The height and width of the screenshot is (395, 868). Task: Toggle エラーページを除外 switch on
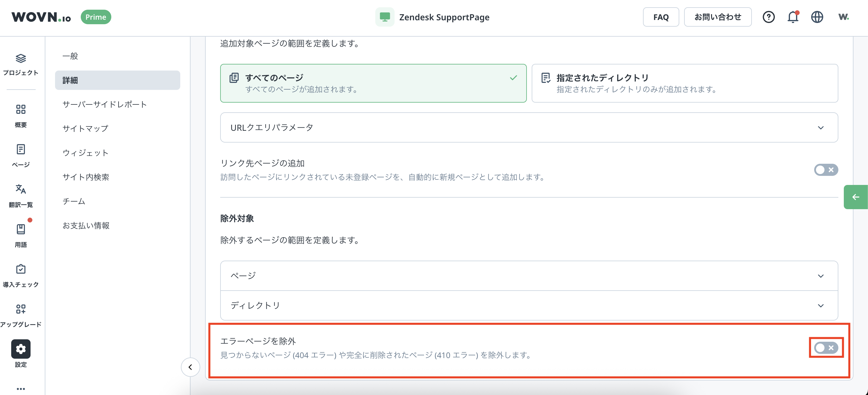(826, 347)
